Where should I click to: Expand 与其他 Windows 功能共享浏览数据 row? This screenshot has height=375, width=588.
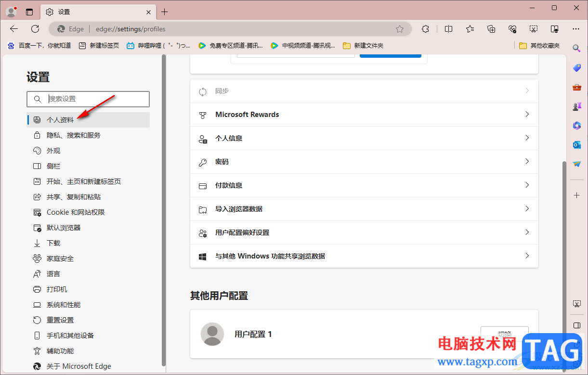[364, 256]
